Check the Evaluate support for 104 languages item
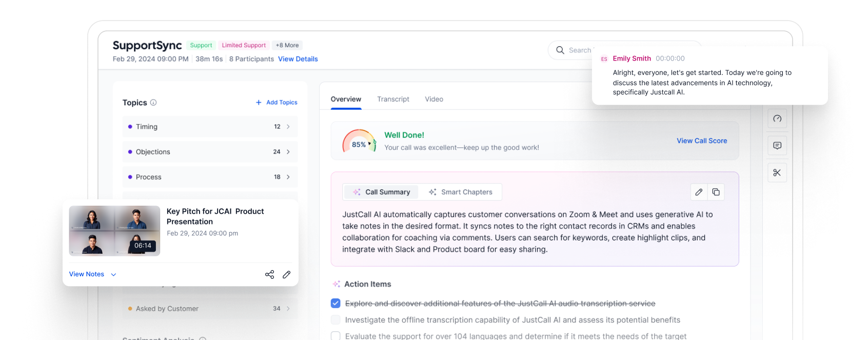Viewport: 868px width, 340px height. pyautogui.click(x=336, y=336)
